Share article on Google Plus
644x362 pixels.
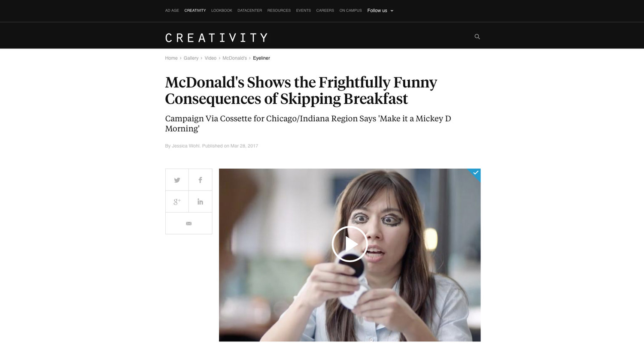(177, 202)
